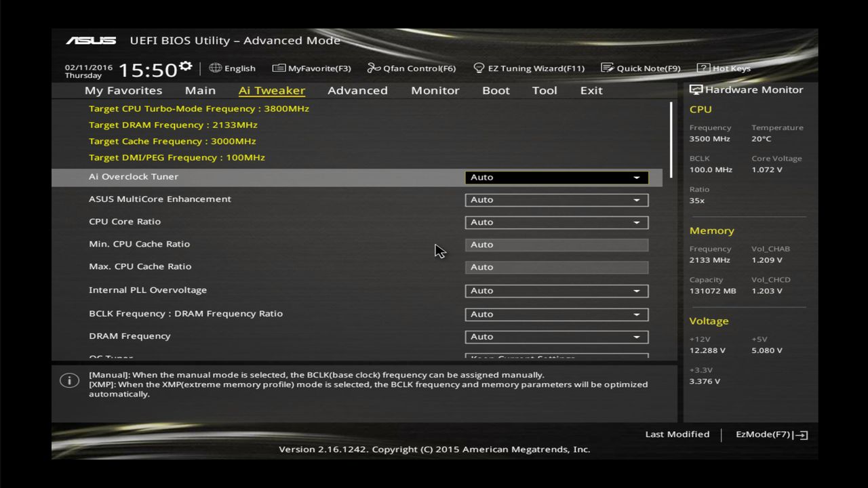Click the +3.3V reading 3.376 V
Viewport: 868px width, 488px height.
click(705, 381)
